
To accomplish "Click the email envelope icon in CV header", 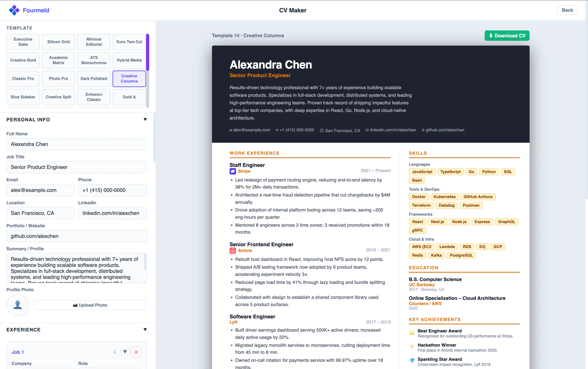I will (x=231, y=130).
